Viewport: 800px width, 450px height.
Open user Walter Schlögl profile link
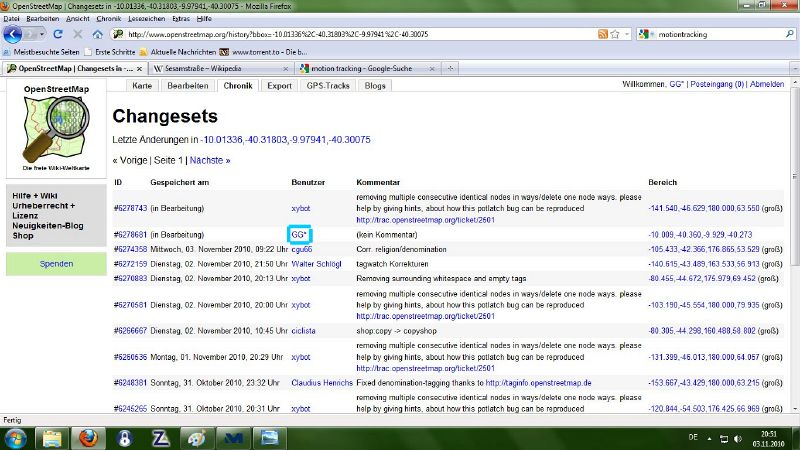(x=316, y=264)
